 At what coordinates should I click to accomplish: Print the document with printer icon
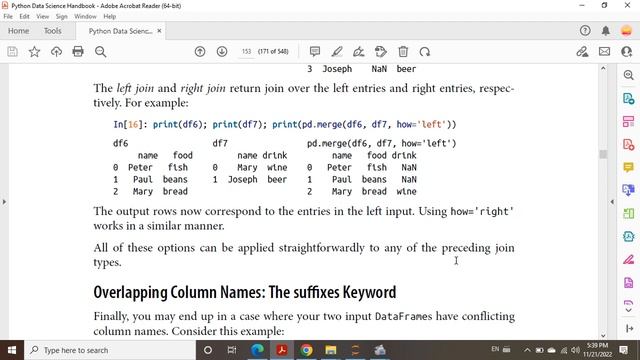click(x=78, y=51)
